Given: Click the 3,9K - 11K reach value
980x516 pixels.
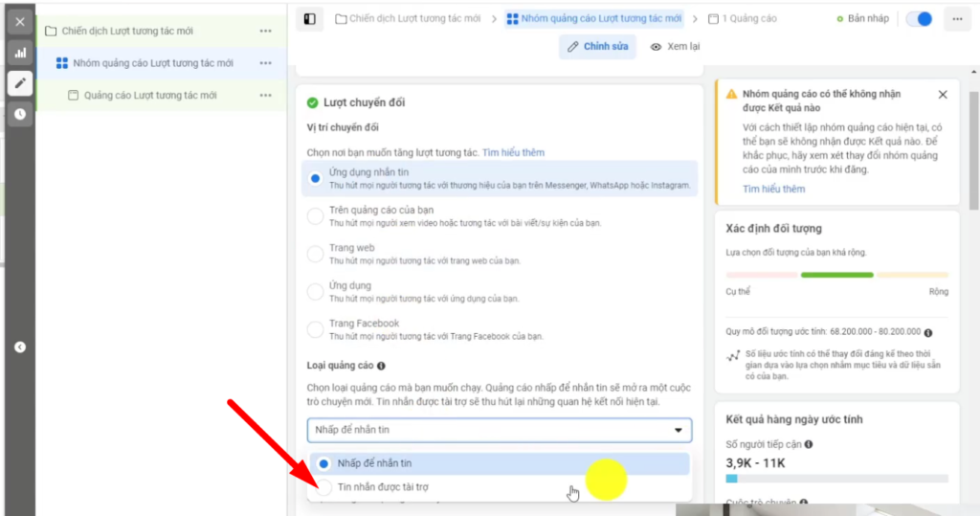Looking at the screenshot, I should click(755, 463).
